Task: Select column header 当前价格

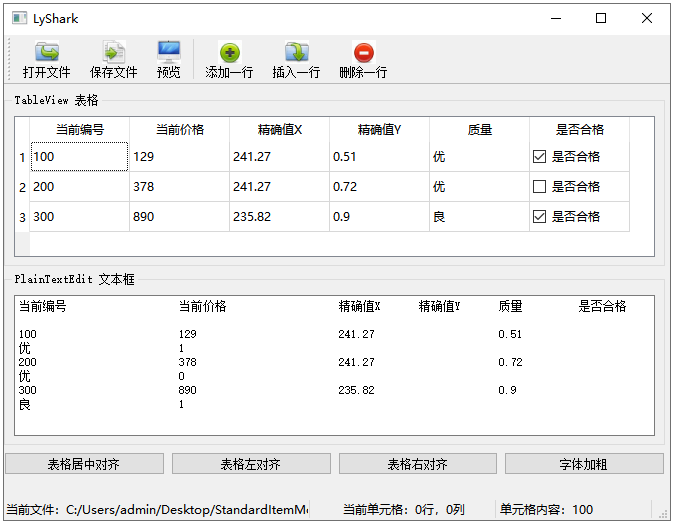Action: pos(180,129)
